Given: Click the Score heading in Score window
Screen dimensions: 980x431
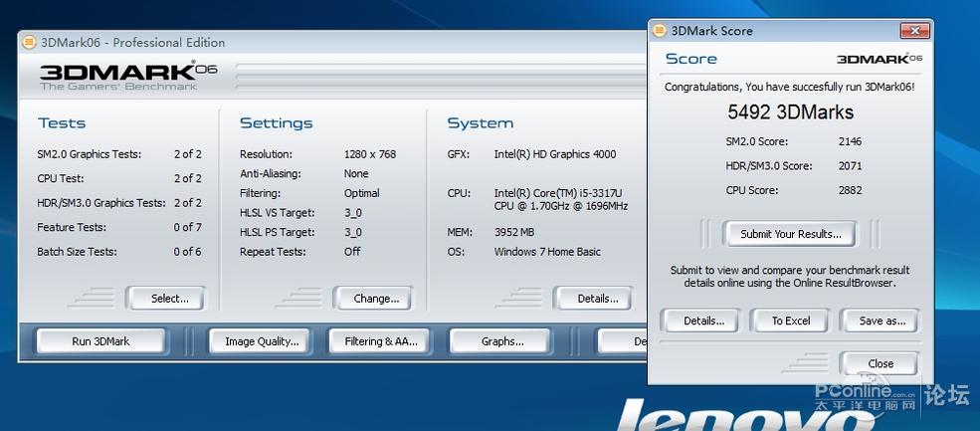Looking at the screenshot, I should tap(691, 59).
